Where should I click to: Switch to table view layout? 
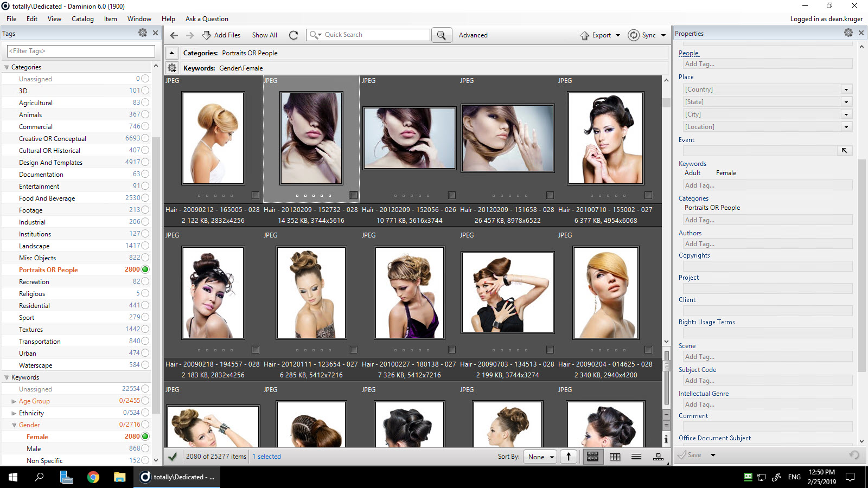coord(615,456)
